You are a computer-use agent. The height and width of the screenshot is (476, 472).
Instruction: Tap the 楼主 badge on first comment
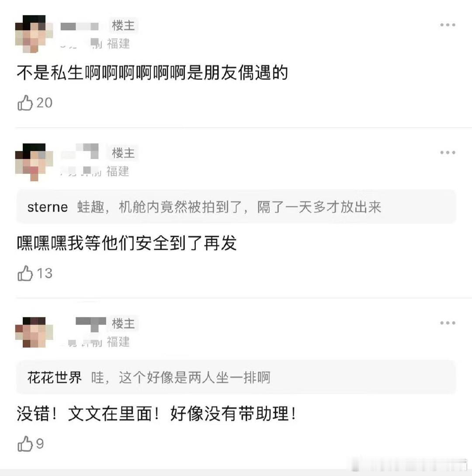point(123,25)
